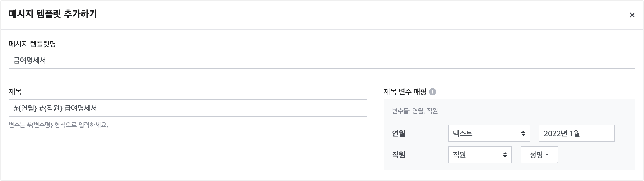Click the 제목 input with #{연월} #{직원}
The image size is (644, 181).
coord(188,108)
